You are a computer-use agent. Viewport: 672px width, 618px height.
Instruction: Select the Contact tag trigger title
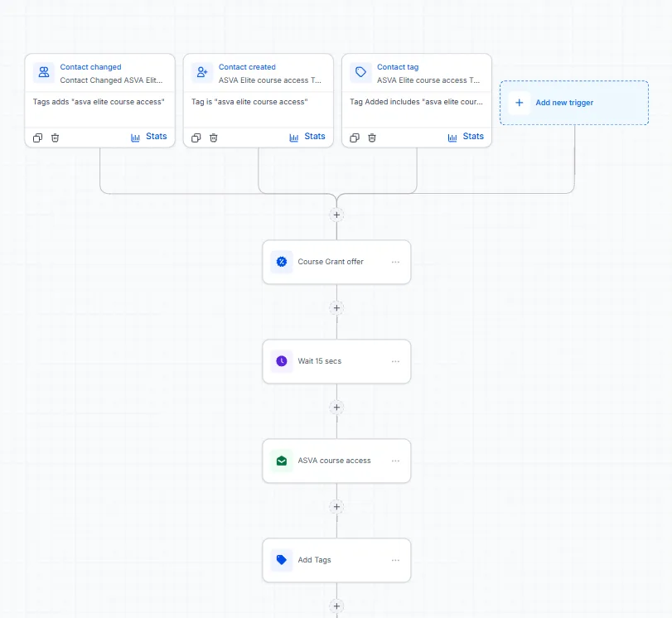click(398, 67)
